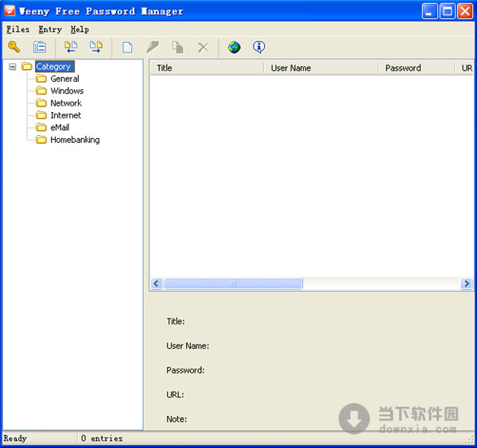Open the Help menu

point(79,29)
